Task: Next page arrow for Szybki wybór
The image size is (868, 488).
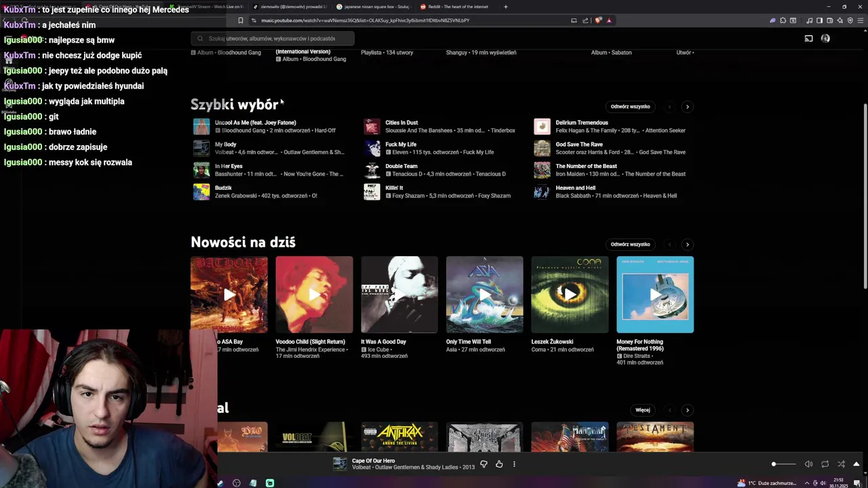Action: tap(687, 106)
